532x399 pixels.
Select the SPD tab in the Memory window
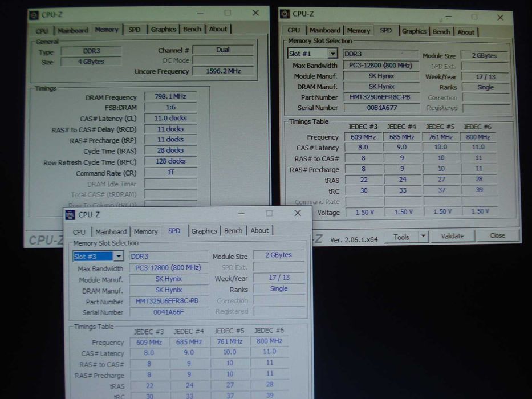tap(135, 30)
